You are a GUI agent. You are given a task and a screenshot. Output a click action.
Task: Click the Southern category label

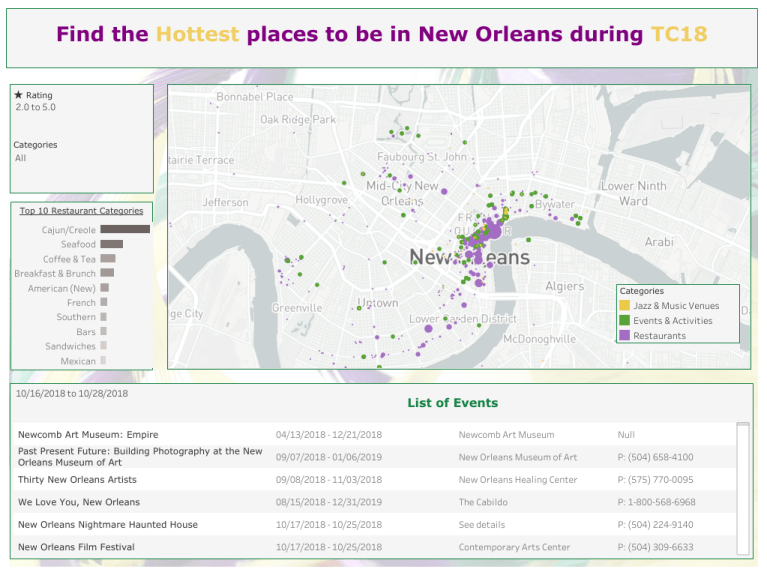point(76,317)
